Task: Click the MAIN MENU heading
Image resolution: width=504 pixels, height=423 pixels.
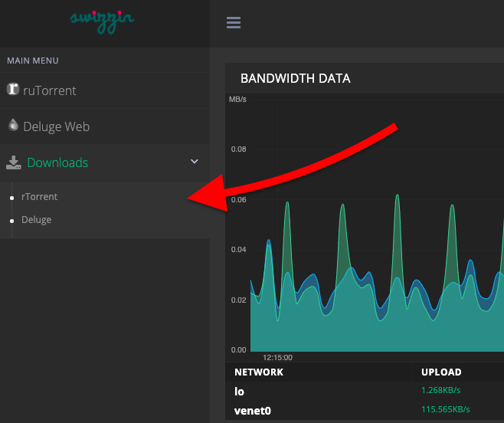Action: pyautogui.click(x=33, y=61)
